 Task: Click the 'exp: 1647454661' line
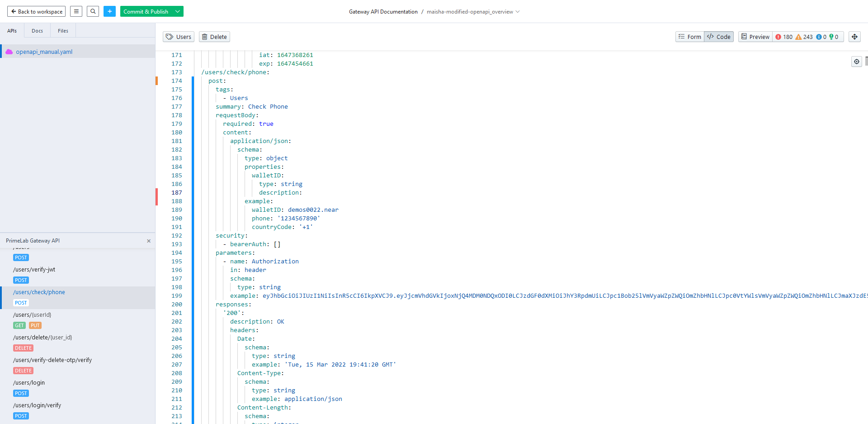point(286,64)
